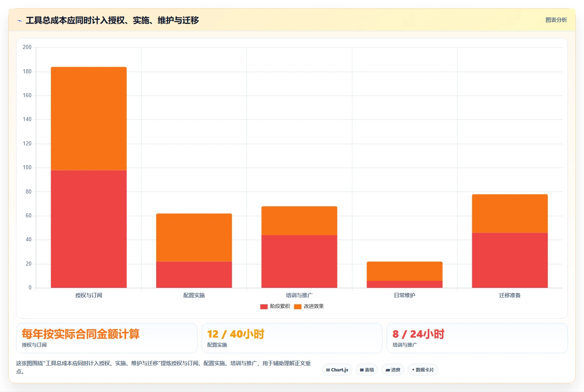Click the orange segment of 授权与订阅 bar
584x392 pixels.
coord(89,119)
